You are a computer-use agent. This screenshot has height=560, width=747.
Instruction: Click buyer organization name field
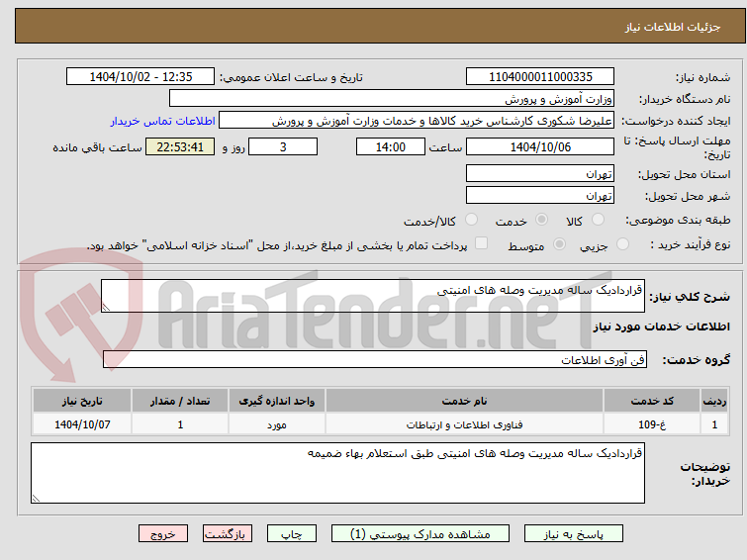point(392,99)
